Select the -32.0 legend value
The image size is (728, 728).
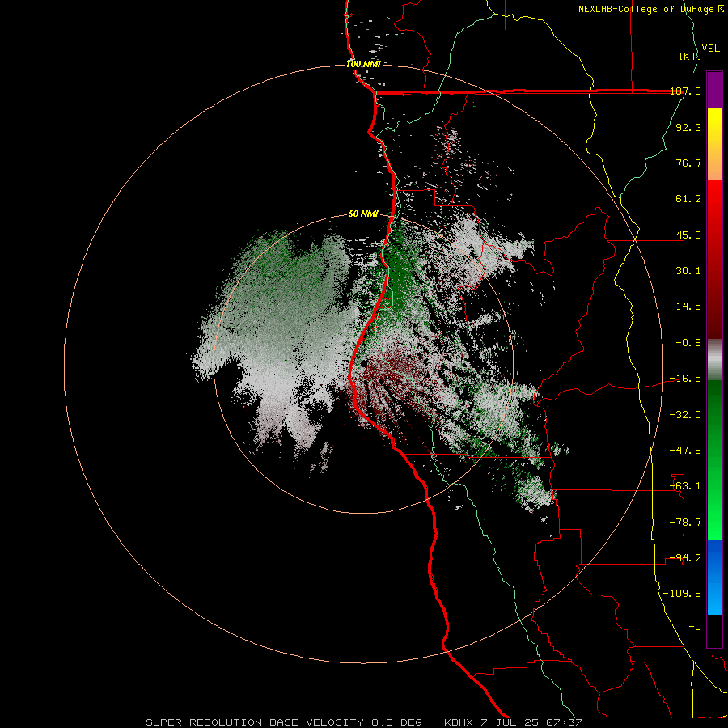pos(685,415)
